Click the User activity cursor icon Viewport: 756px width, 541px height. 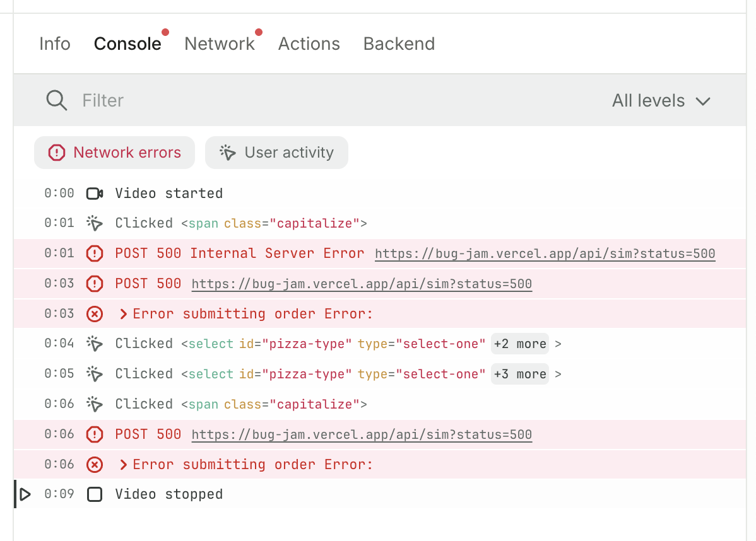pyautogui.click(x=228, y=153)
